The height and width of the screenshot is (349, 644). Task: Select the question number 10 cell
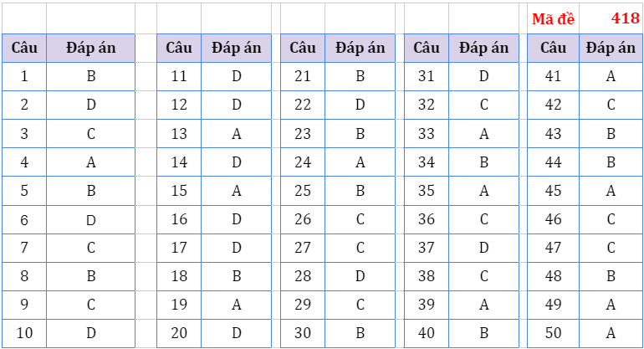24,333
